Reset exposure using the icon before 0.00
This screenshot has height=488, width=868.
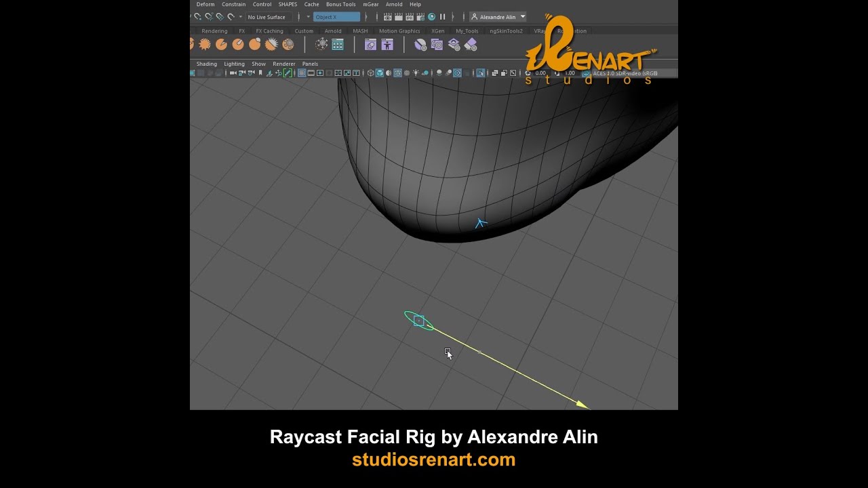528,73
